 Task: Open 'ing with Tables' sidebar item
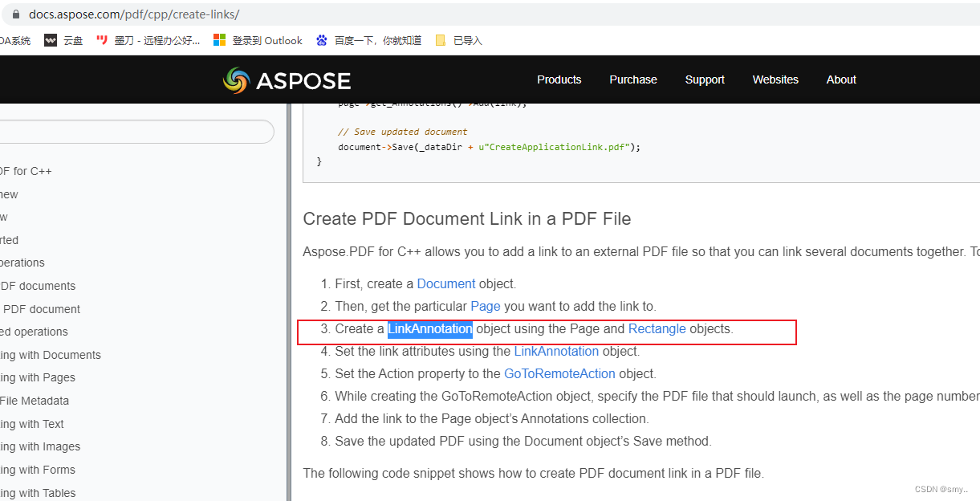(x=38, y=493)
